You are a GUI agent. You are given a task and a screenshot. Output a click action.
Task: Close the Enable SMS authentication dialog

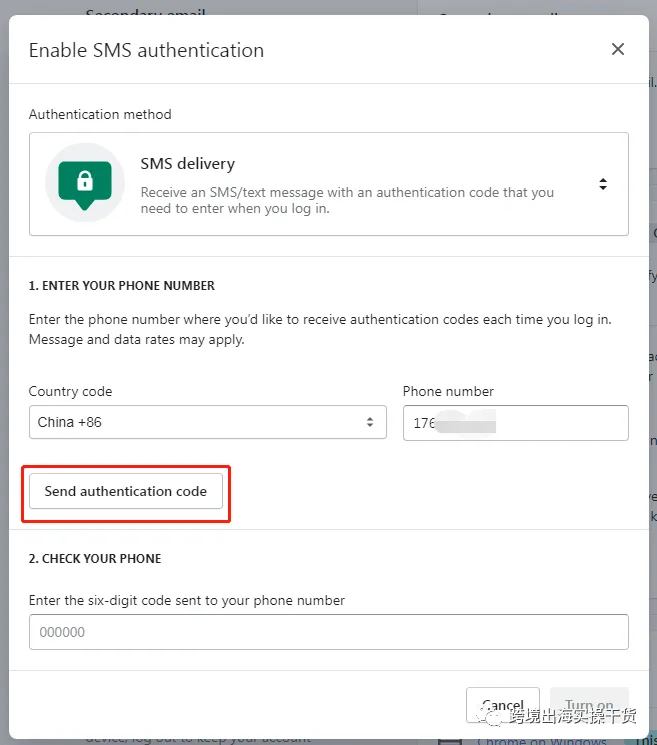tap(618, 49)
